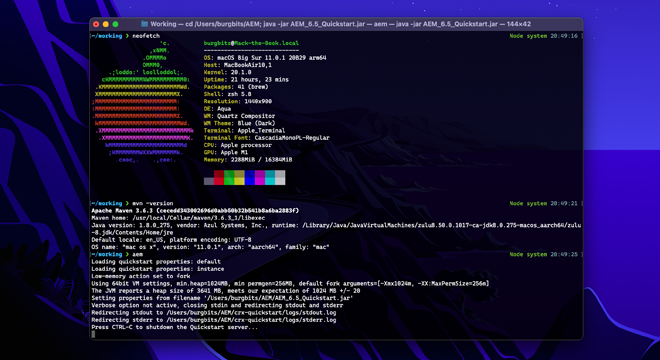Screen dimensions: 660x360
Task: Click the "Maven home: /usr/local/Cellar/maven" line
Action: tap(178, 218)
